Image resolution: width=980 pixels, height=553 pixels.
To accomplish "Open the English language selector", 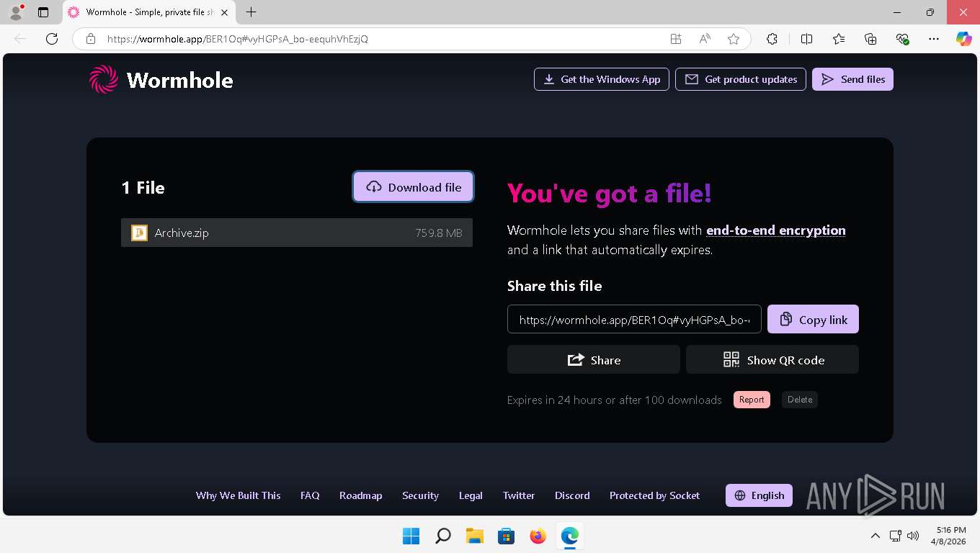I will pyautogui.click(x=759, y=495).
